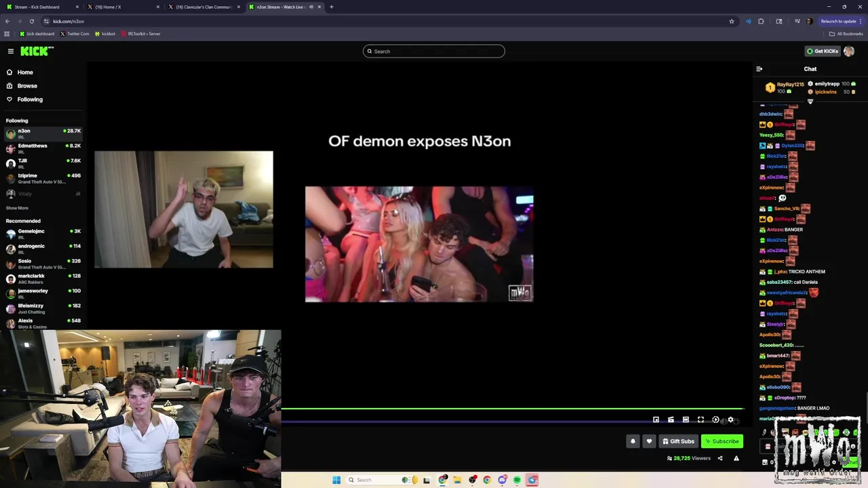Open browser extensions puzzle icon
Viewport: 868px width, 488px height.
[x=761, y=21]
